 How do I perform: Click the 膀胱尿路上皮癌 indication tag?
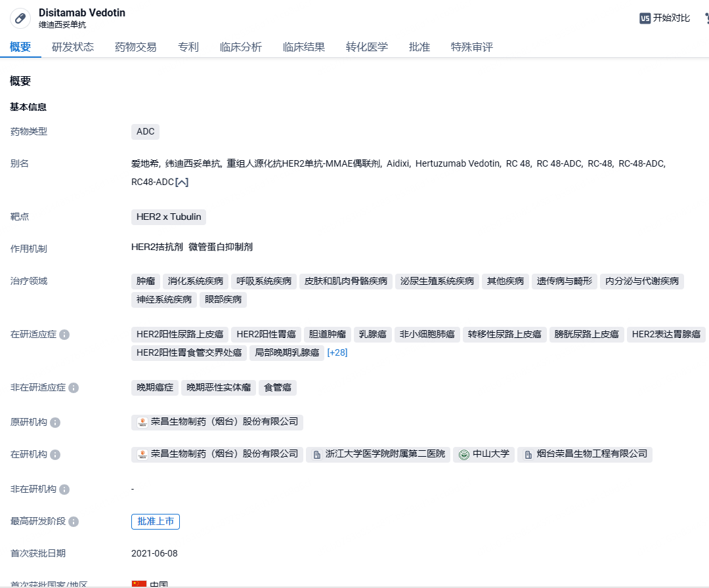[x=586, y=335]
